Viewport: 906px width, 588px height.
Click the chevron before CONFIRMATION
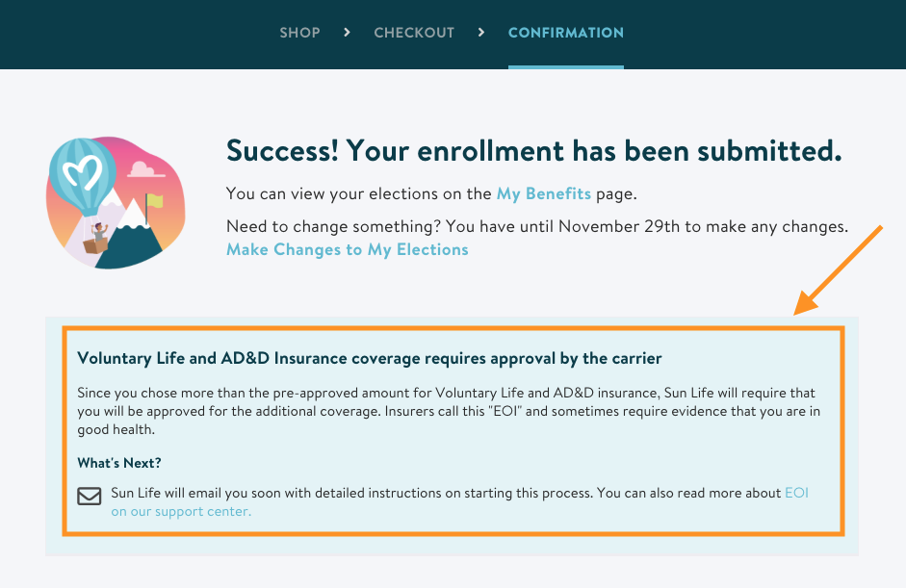[x=481, y=33]
